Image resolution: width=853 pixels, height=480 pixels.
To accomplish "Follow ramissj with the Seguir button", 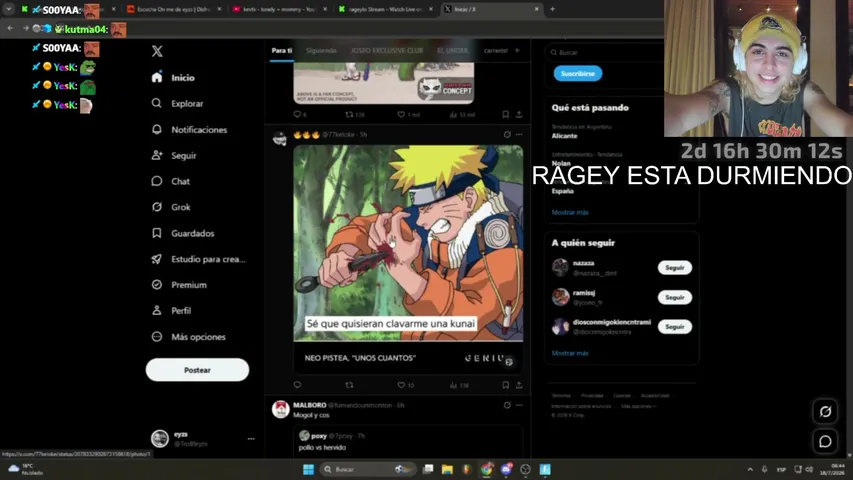I will coord(675,297).
